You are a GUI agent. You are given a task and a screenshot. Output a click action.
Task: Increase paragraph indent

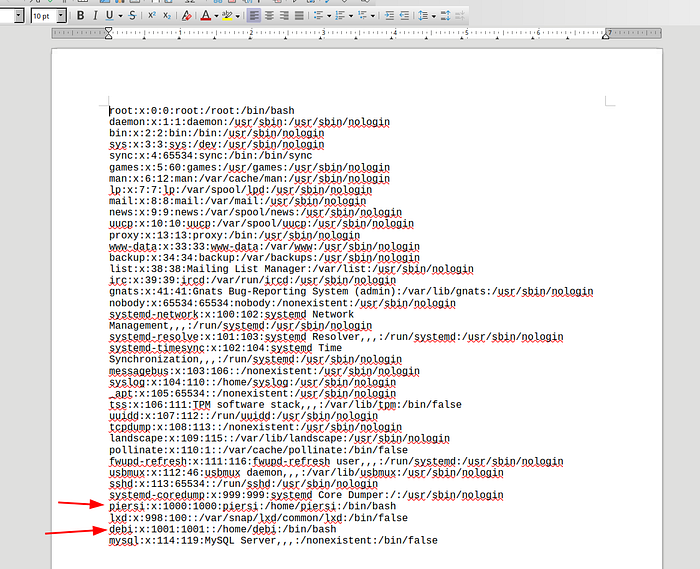pyautogui.click(x=389, y=16)
